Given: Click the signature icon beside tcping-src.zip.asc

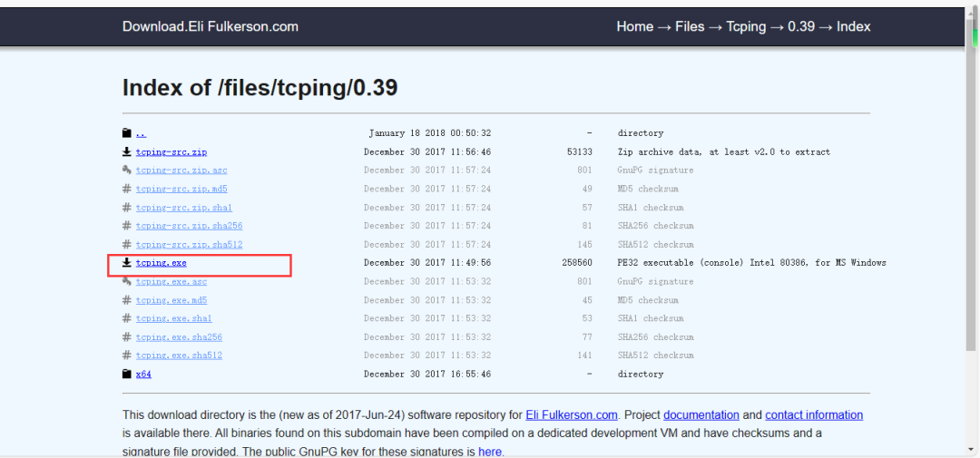Looking at the screenshot, I should point(127,171).
